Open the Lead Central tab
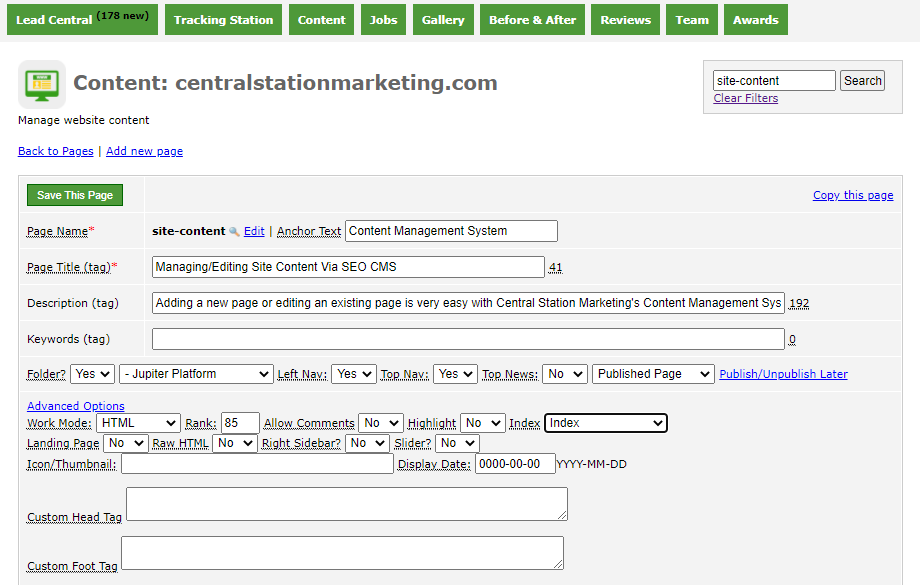 tap(82, 19)
